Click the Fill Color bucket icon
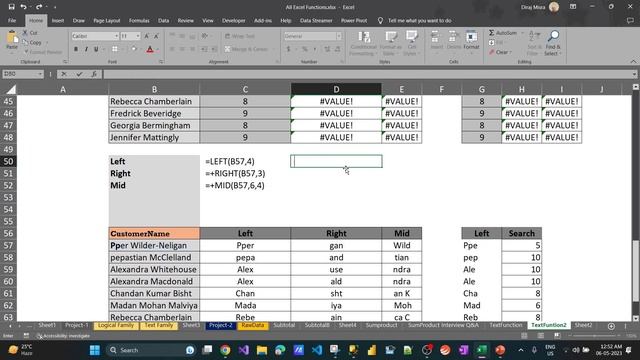 pos(134,49)
